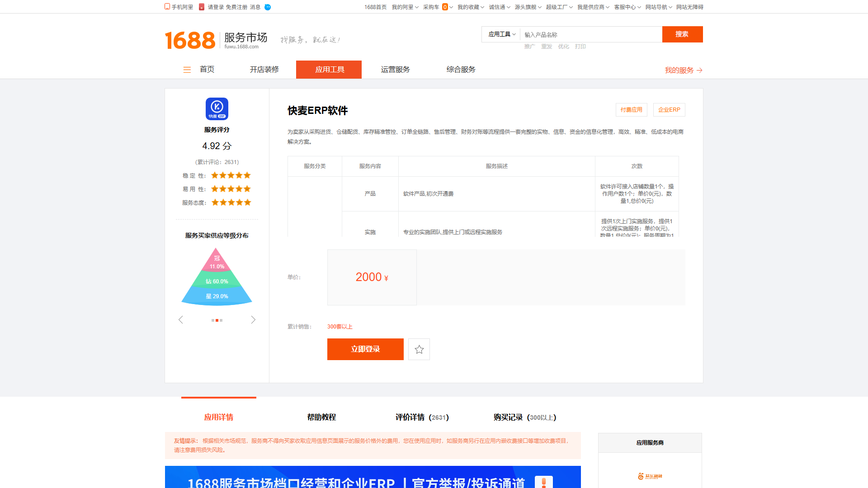Open the hamburger menu icon beside 首页
The width and height of the screenshot is (868, 488).
pos(187,70)
